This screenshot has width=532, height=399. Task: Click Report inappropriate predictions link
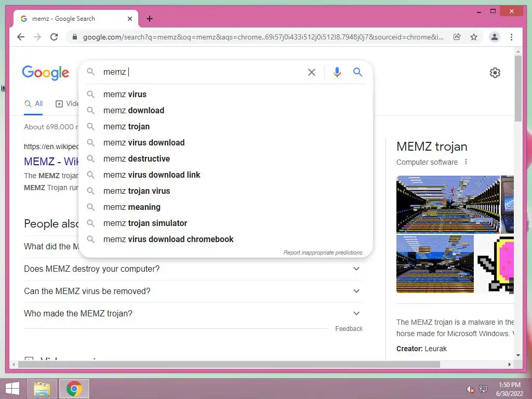323,253
